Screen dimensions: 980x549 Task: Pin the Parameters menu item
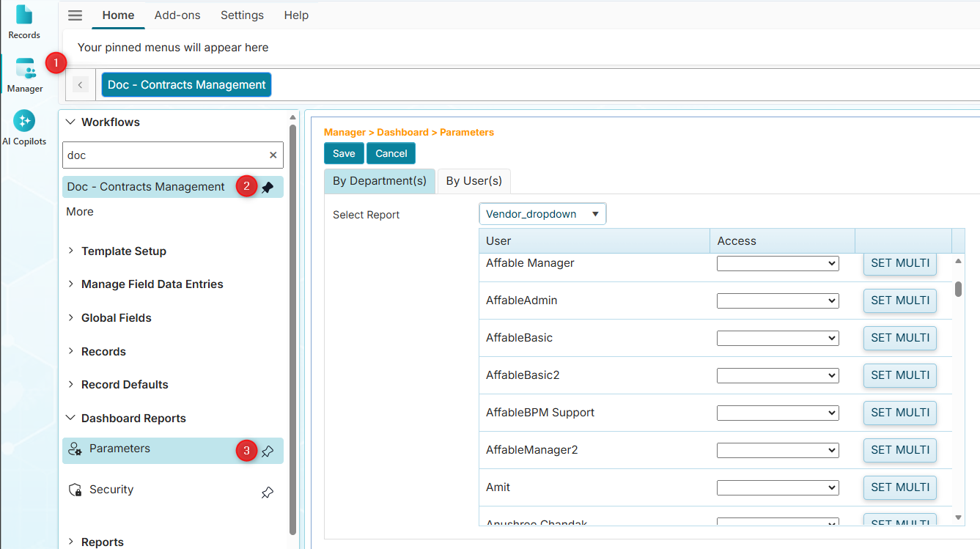(x=268, y=451)
